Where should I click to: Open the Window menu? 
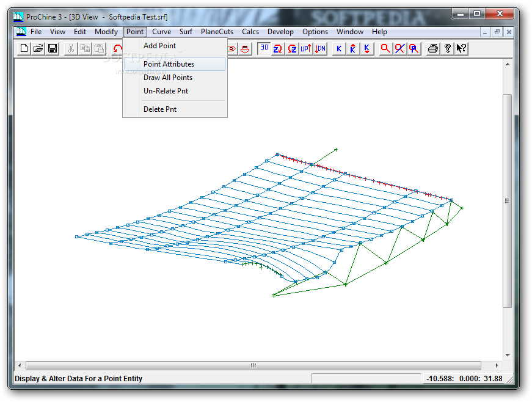[x=350, y=32]
